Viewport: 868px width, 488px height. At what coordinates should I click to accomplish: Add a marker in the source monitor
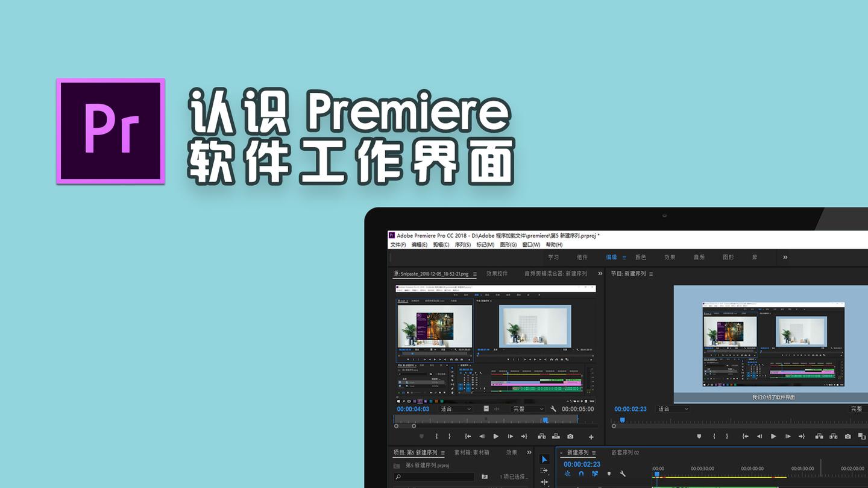pyautogui.click(x=421, y=436)
